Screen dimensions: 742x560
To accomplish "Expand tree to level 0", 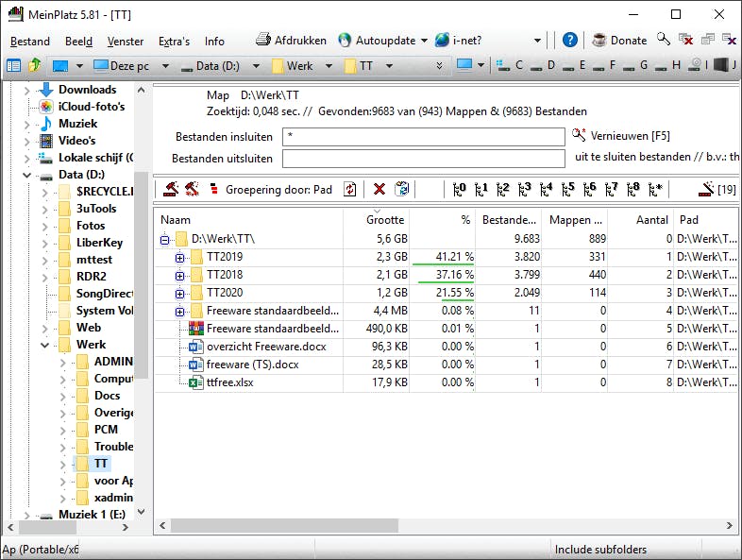I will 459,190.
